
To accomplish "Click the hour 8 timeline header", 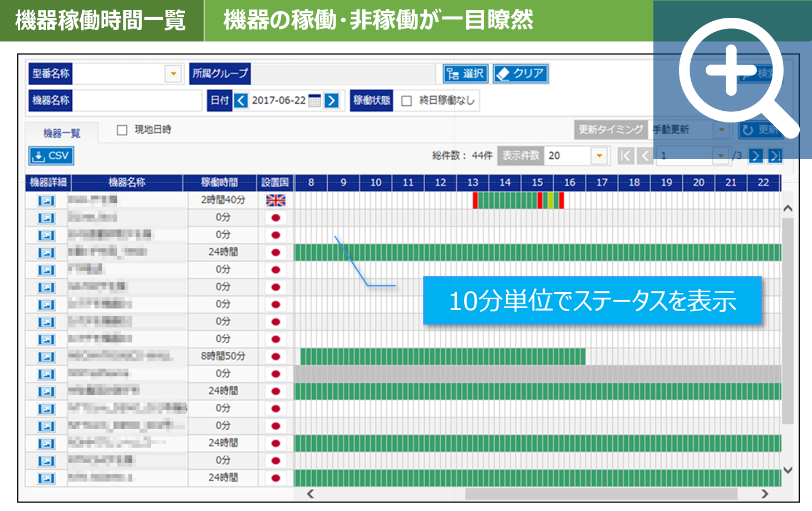I will tap(311, 183).
